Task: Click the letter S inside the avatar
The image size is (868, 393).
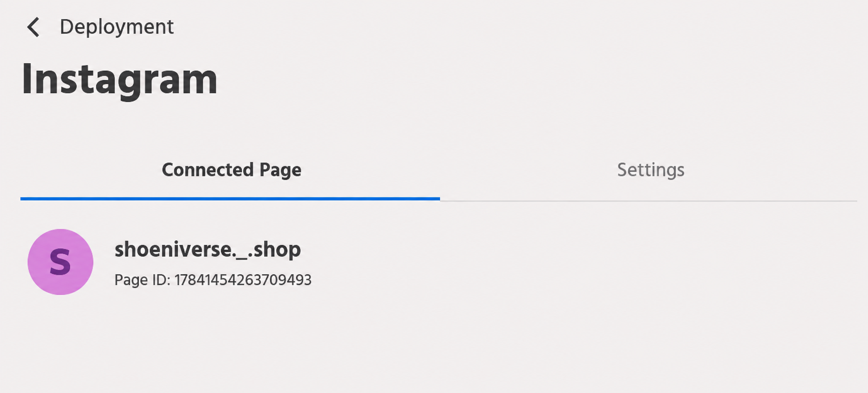Action: pyautogui.click(x=61, y=262)
